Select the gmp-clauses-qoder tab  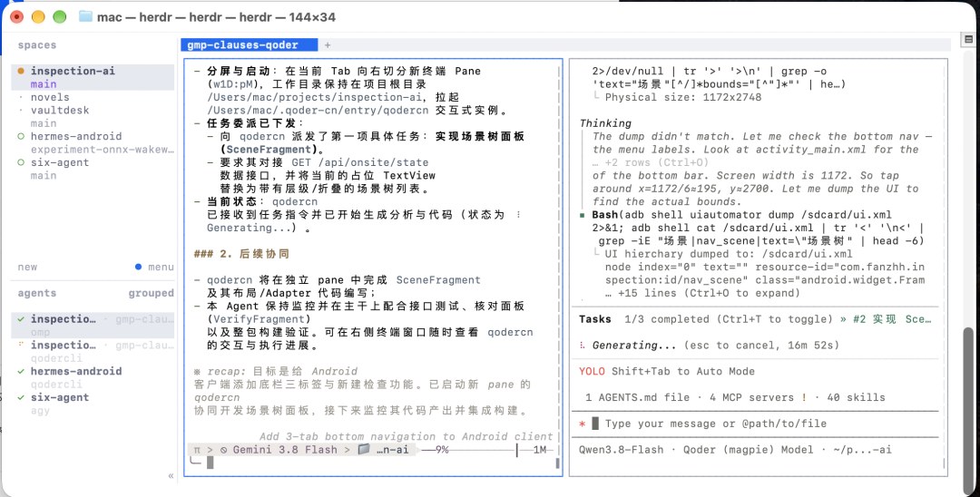click(x=250, y=45)
